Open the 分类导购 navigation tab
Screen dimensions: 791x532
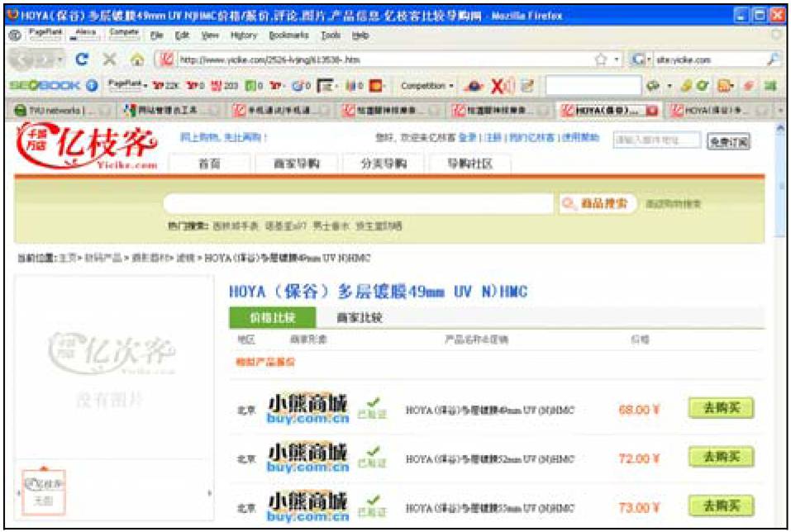pos(384,164)
